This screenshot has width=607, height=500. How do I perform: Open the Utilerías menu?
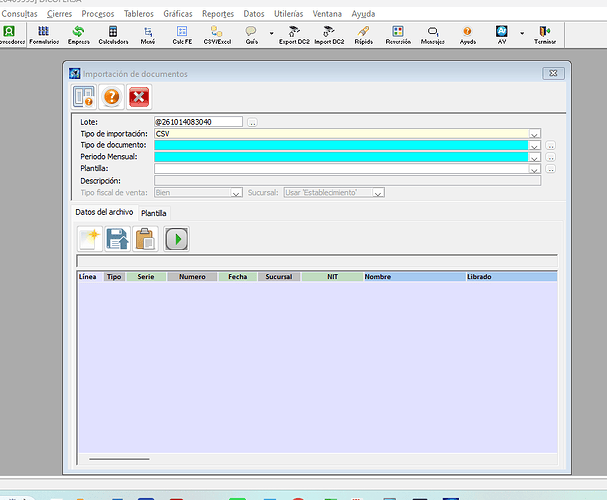pyautogui.click(x=288, y=14)
